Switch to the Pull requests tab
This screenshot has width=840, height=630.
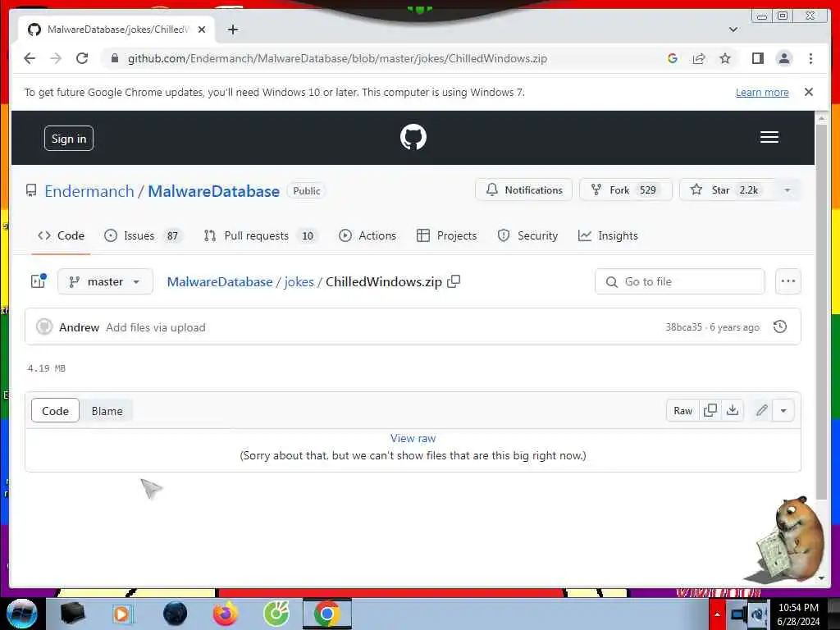coord(262,235)
